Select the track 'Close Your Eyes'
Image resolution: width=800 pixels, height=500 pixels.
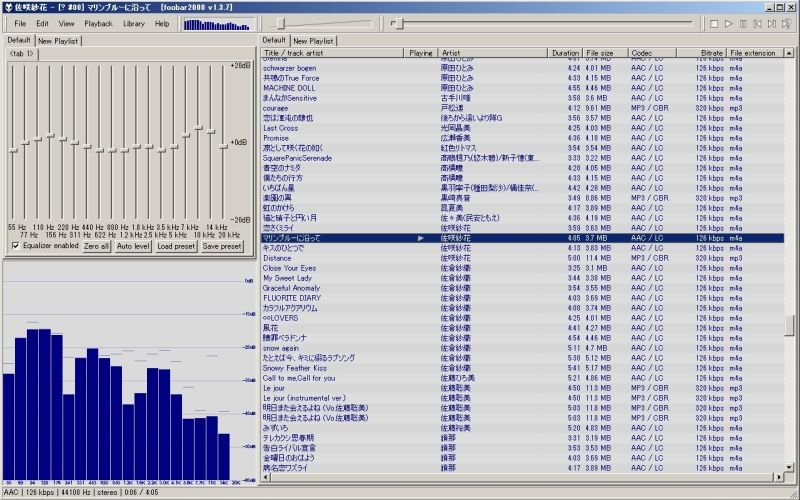(522, 268)
